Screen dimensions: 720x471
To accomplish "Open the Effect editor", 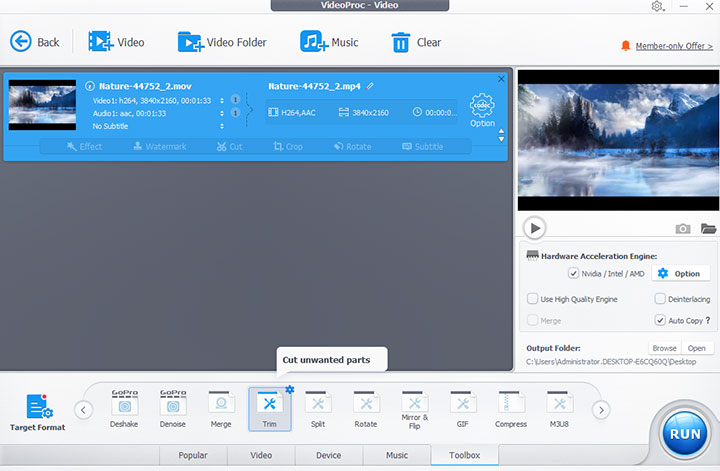I will tap(84, 146).
